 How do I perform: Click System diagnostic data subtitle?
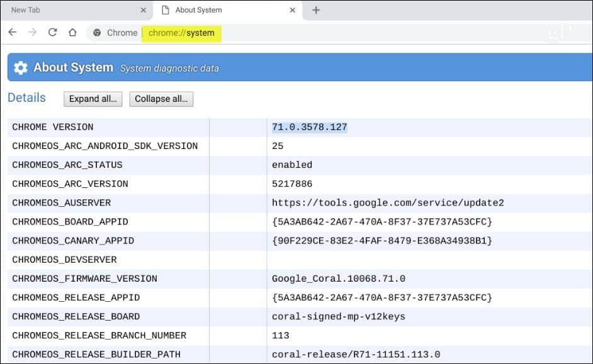169,69
